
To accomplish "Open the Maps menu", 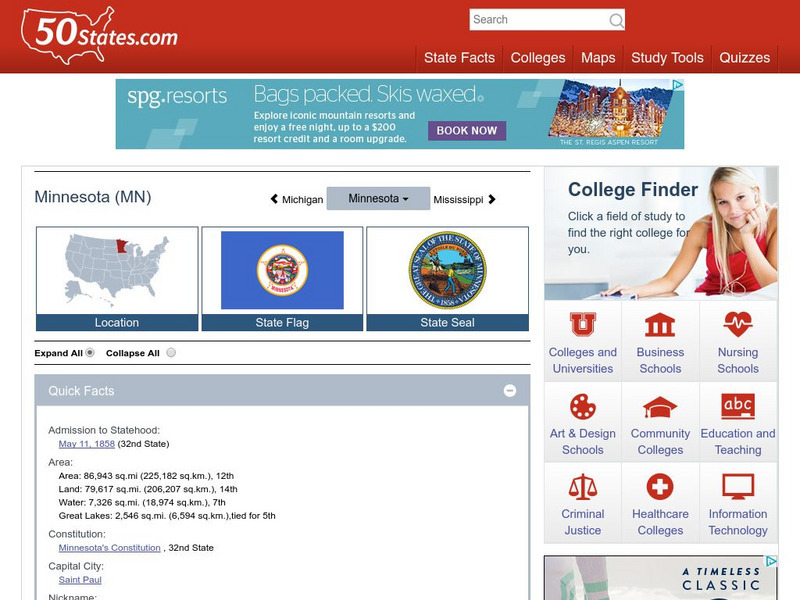I will coord(598,58).
